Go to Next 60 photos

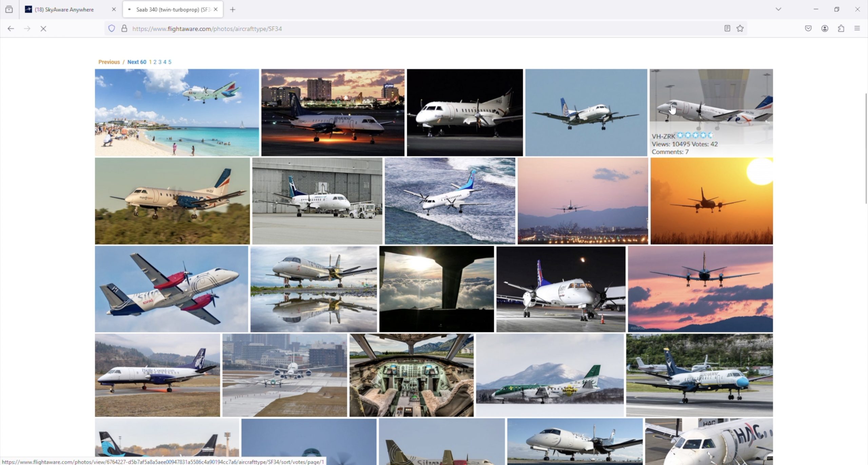pyautogui.click(x=137, y=62)
